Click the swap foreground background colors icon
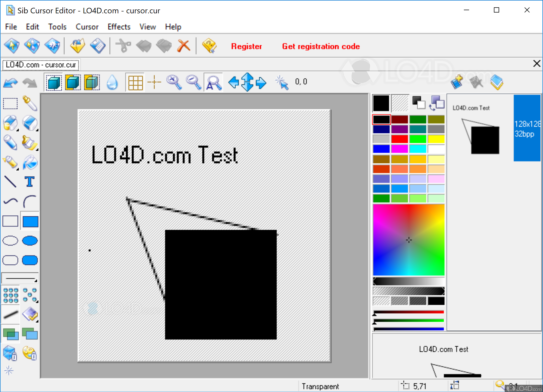This screenshot has width=543, height=392. pyautogui.click(x=436, y=103)
